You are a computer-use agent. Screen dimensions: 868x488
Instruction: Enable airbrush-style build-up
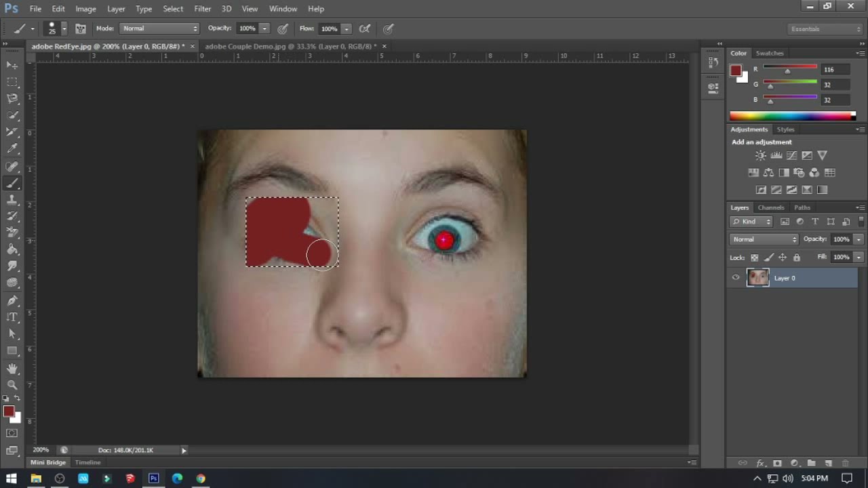click(365, 28)
